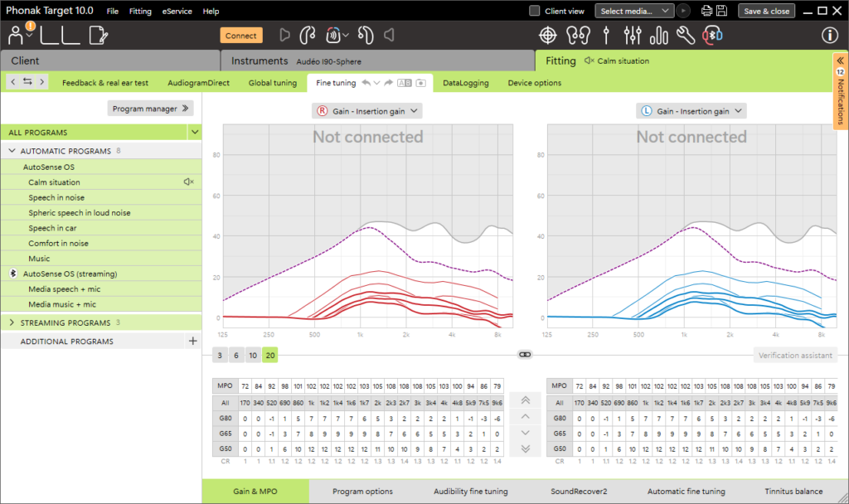
Task: Open the wrench tools icon
Action: [686, 36]
